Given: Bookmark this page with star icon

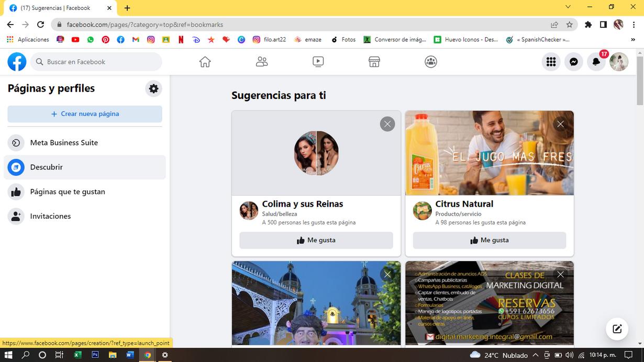Looking at the screenshot, I should pyautogui.click(x=569, y=25).
